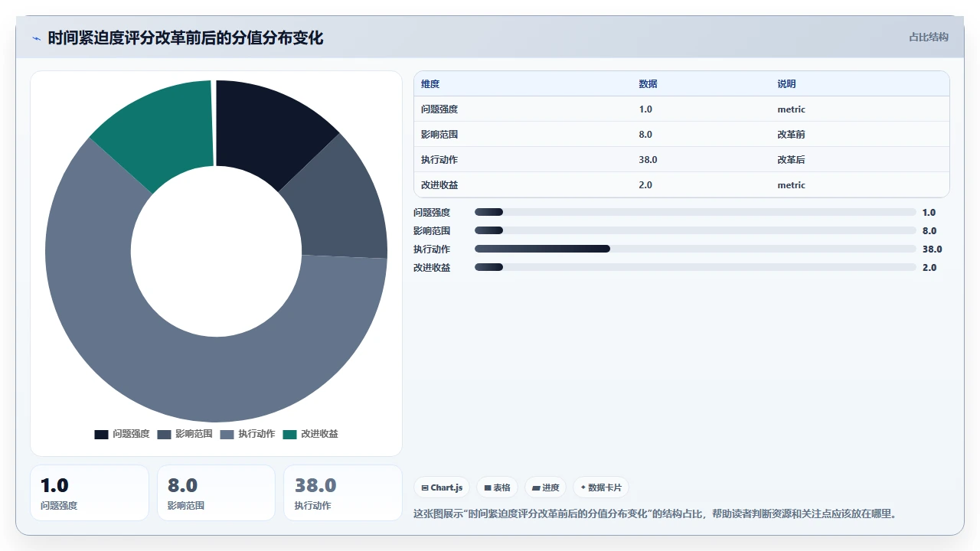The width and height of the screenshot is (980, 551).
Task: Click the 问题强度 legend label
Action: pos(131,434)
